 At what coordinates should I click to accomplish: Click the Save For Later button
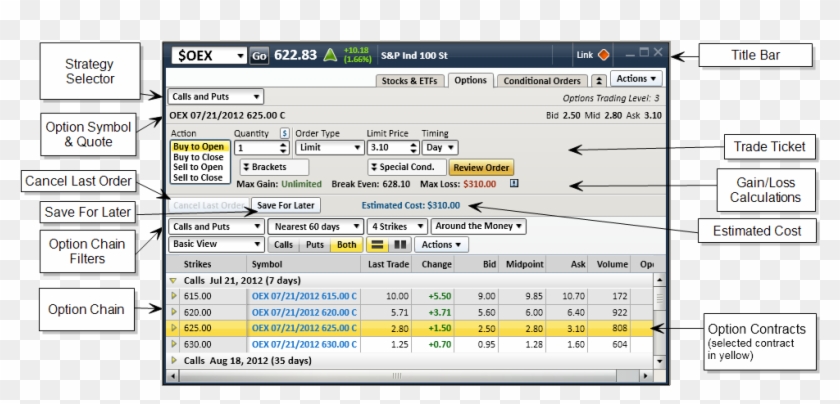coord(286,205)
